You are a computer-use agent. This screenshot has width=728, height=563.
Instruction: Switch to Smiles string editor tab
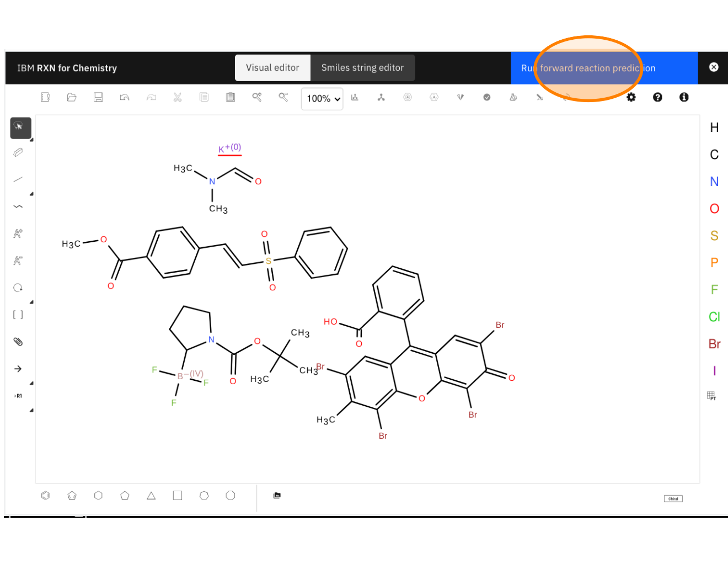pyautogui.click(x=362, y=68)
